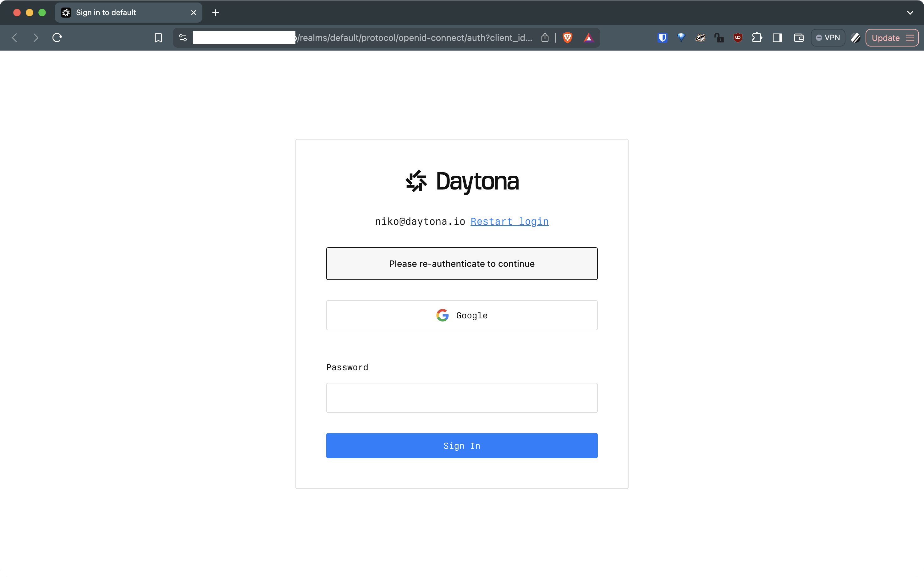Open Brave Shields lion icon
This screenshot has height=577, width=924.
coord(568,38)
